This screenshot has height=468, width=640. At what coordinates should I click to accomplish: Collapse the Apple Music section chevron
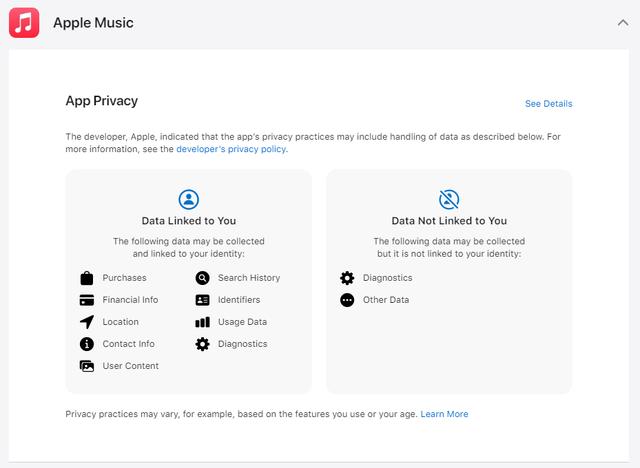pyautogui.click(x=623, y=22)
